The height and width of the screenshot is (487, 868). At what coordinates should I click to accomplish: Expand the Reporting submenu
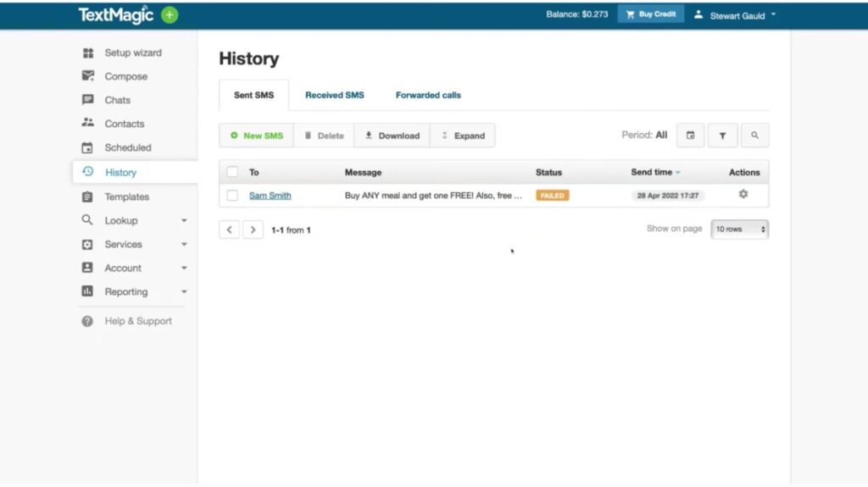coord(184,291)
